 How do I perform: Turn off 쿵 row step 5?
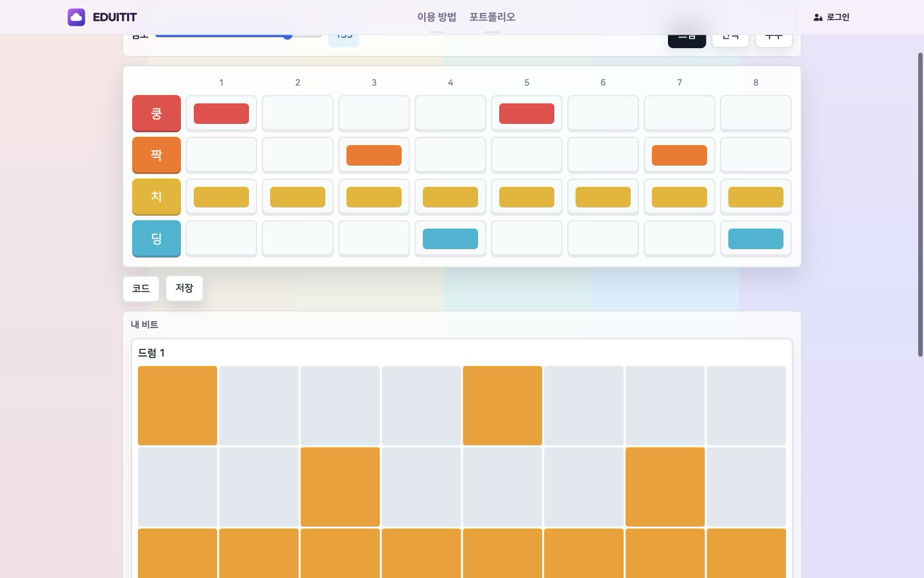pyautogui.click(x=527, y=114)
